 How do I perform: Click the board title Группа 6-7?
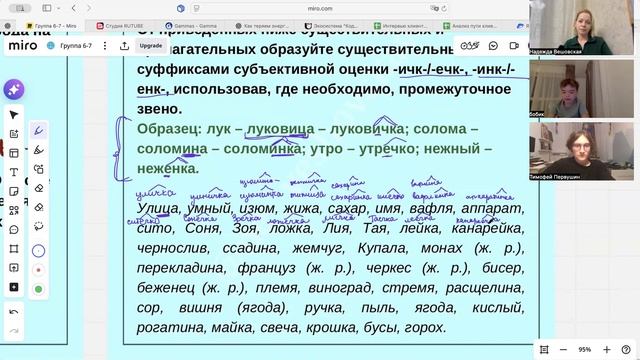coord(76,46)
